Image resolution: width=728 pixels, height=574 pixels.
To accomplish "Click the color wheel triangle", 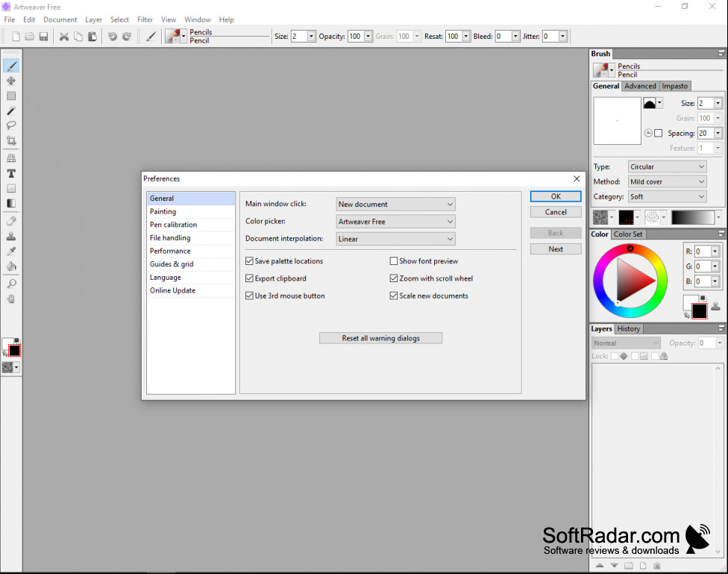I will (633, 280).
